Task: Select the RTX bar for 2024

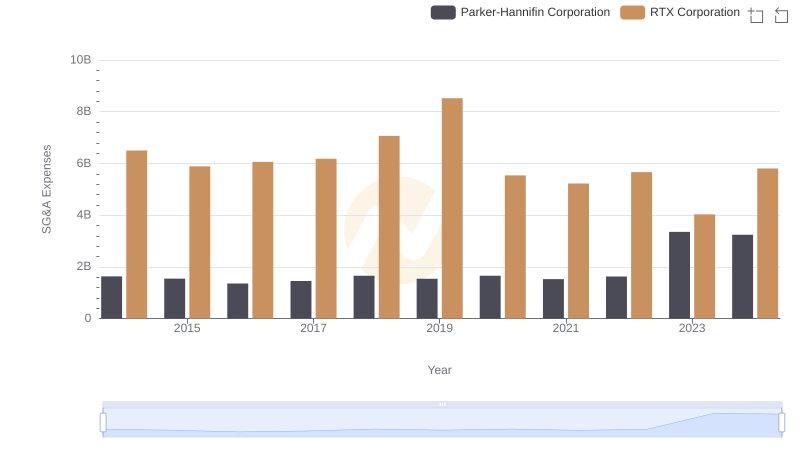Action: tap(768, 243)
